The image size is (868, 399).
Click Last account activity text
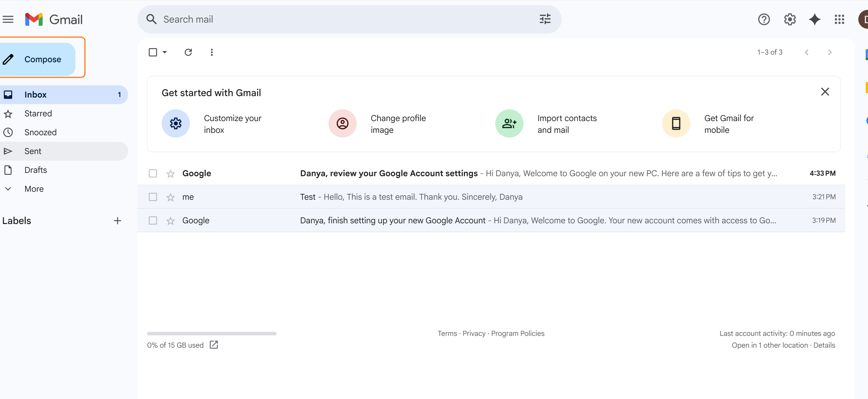pyautogui.click(x=777, y=333)
